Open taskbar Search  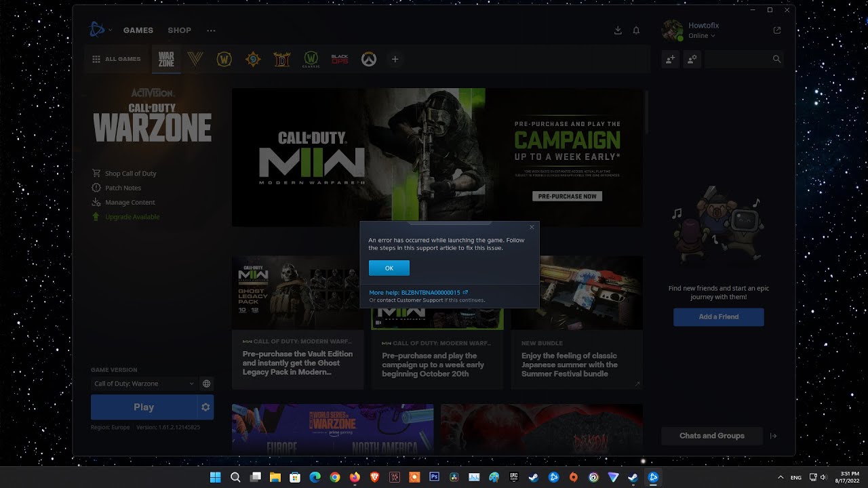pyautogui.click(x=235, y=477)
